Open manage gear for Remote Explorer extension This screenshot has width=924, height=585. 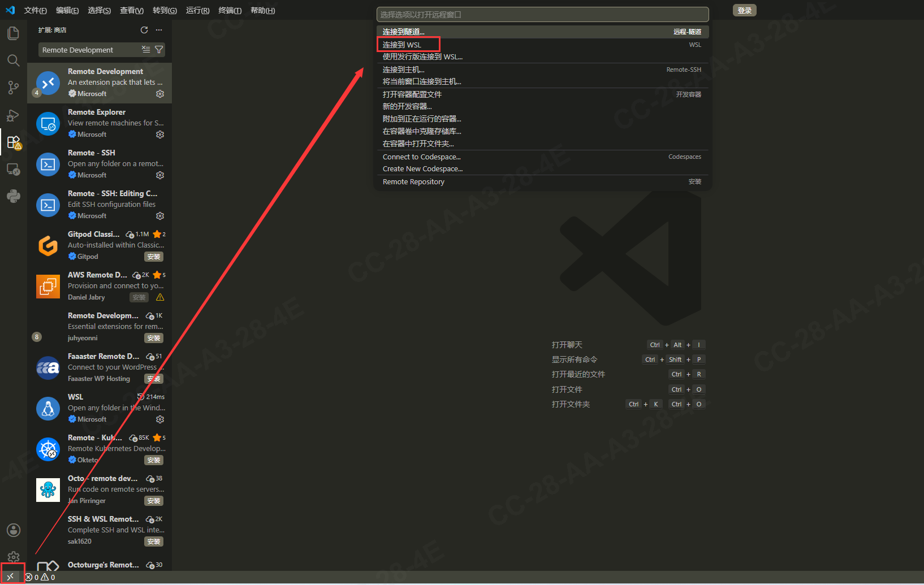point(160,135)
